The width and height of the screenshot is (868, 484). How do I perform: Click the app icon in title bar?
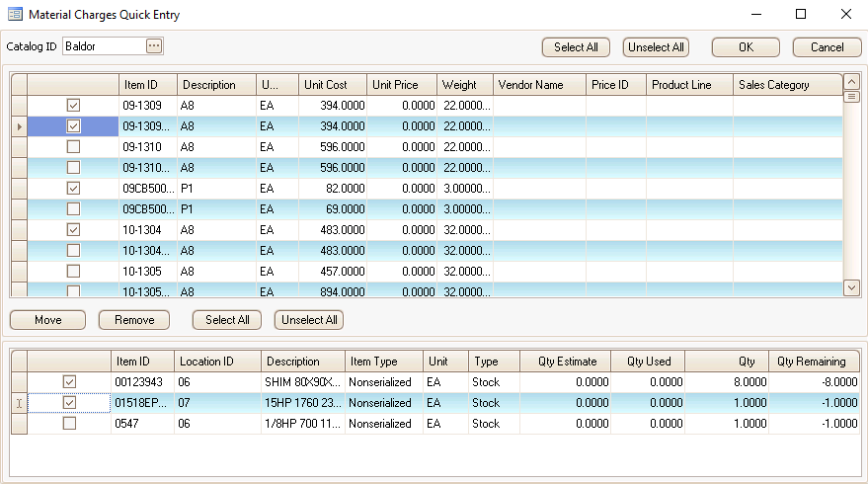(15, 15)
